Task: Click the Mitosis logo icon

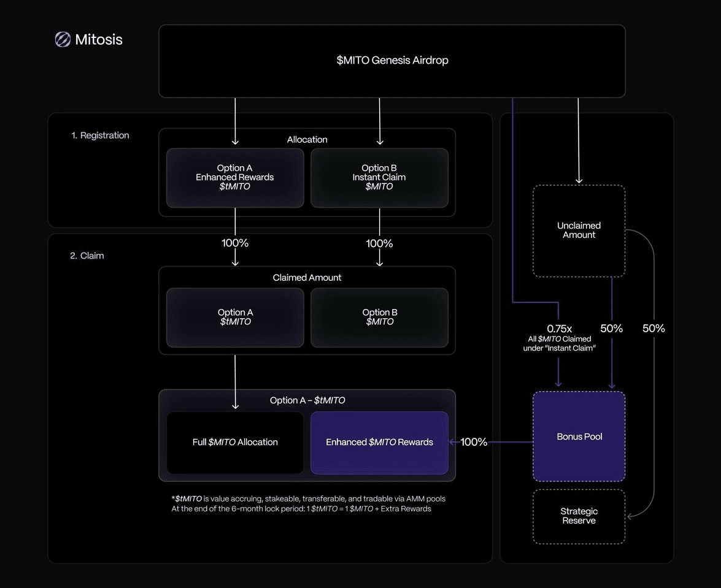Action: [63, 39]
